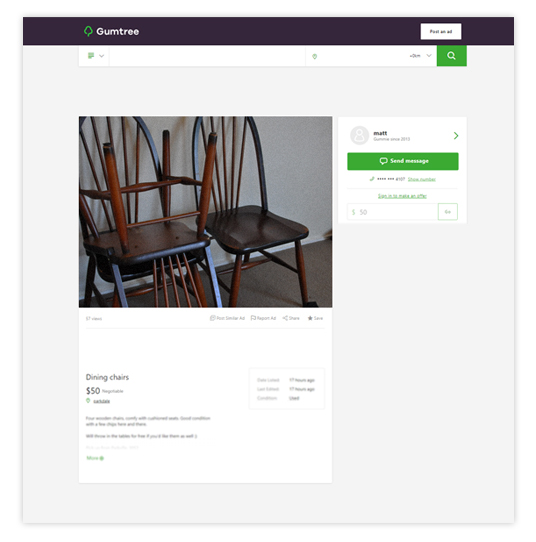Viewport: 536px width, 542px height.
Task: Click the Post an ad button
Action: coord(441,31)
